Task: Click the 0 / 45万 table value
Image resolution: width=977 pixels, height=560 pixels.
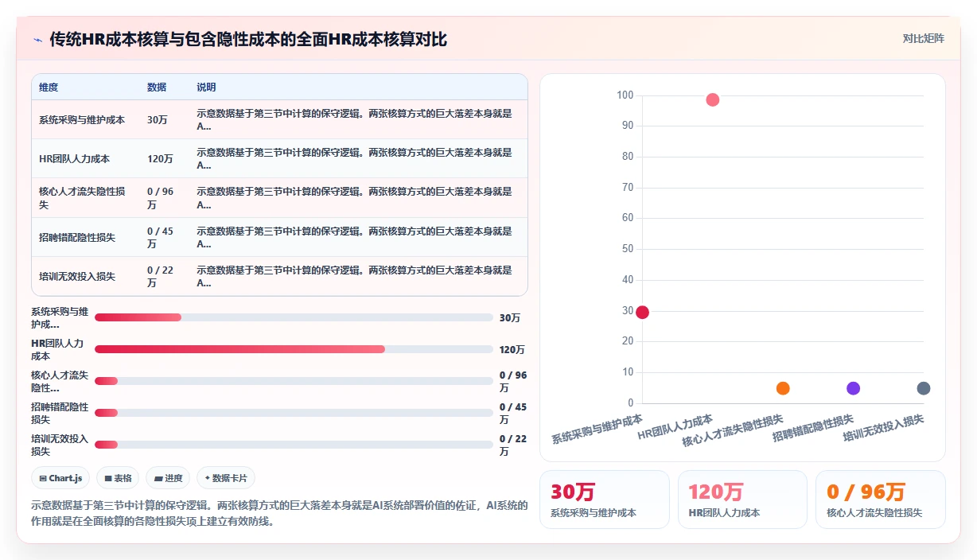Action: tap(160, 238)
